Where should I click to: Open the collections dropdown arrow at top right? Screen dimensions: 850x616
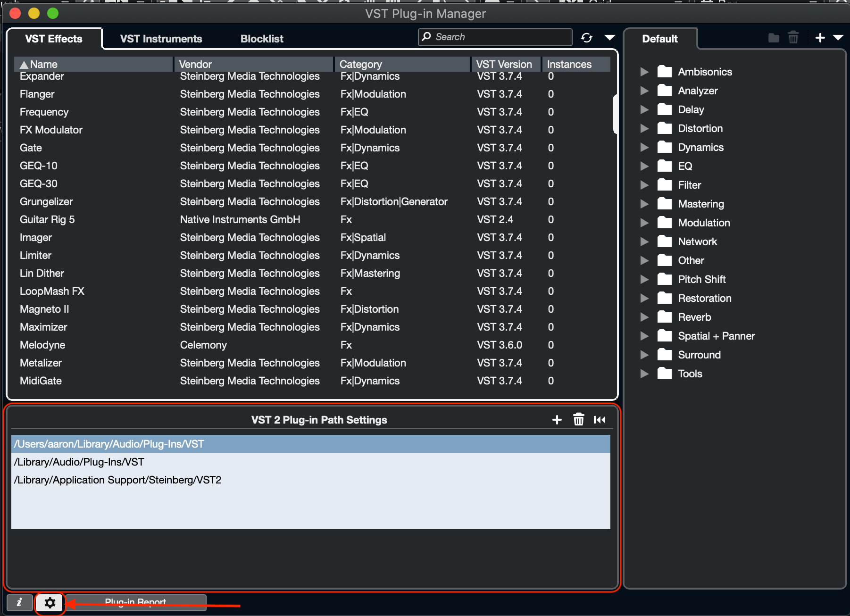tap(838, 38)
